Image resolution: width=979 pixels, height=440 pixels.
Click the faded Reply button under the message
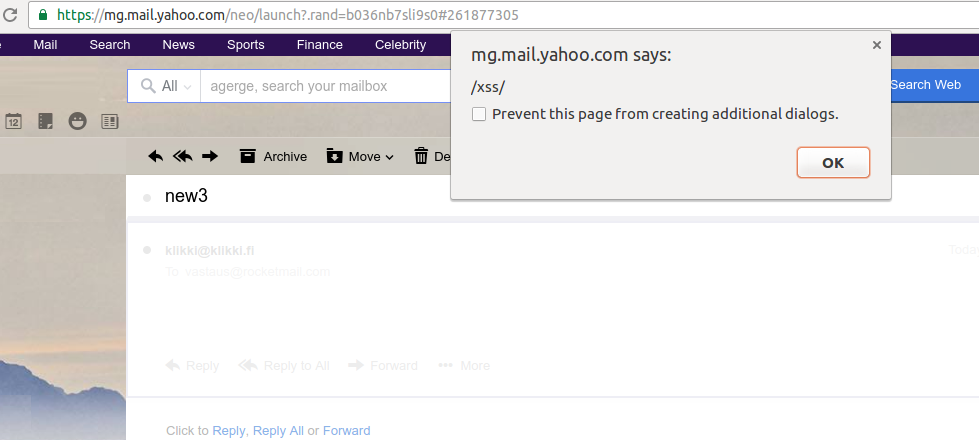point(192,365)
